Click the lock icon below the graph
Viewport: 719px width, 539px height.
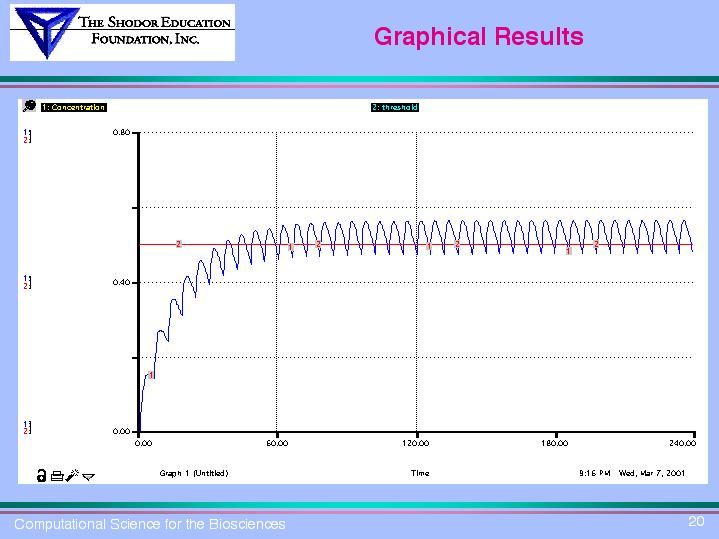point(40,475)
